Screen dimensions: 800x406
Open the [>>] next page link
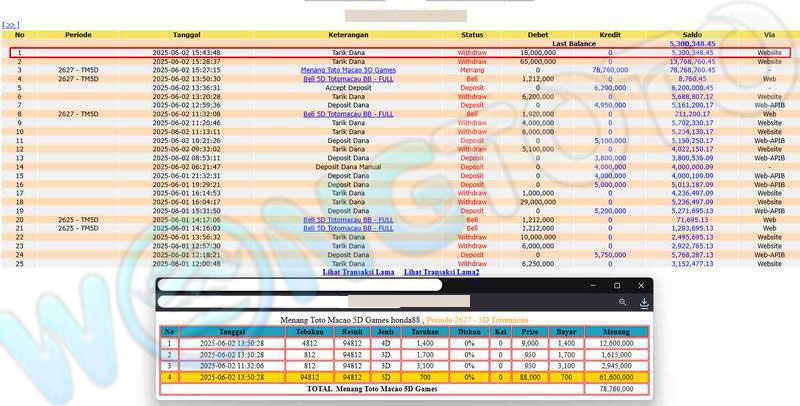click(x=10, y=25)
